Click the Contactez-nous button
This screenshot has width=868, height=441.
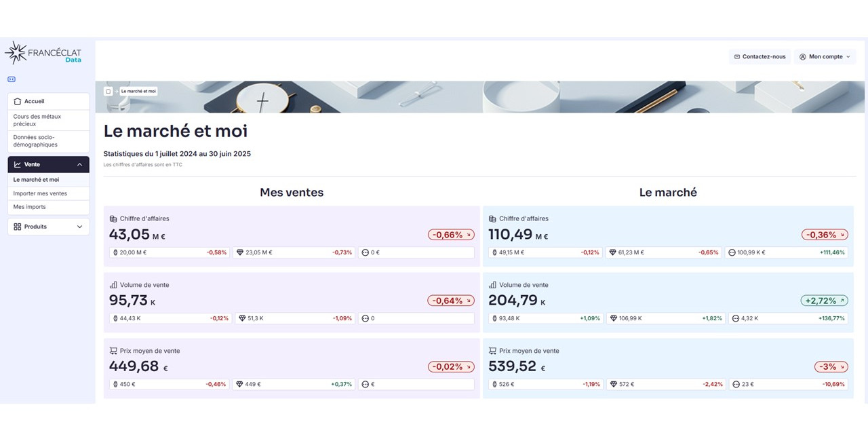point(759,57)
